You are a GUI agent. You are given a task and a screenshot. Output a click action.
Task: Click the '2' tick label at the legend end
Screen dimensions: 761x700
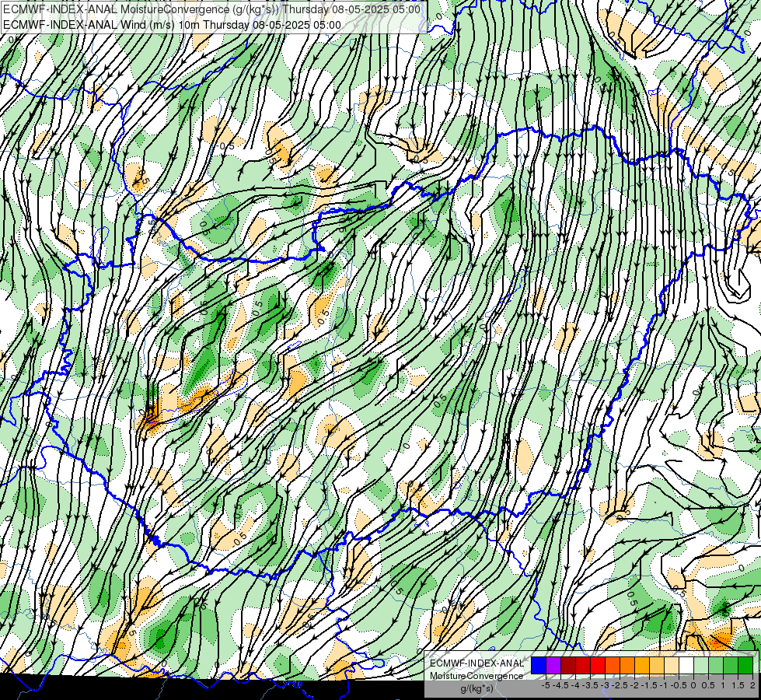pos(752,685)
